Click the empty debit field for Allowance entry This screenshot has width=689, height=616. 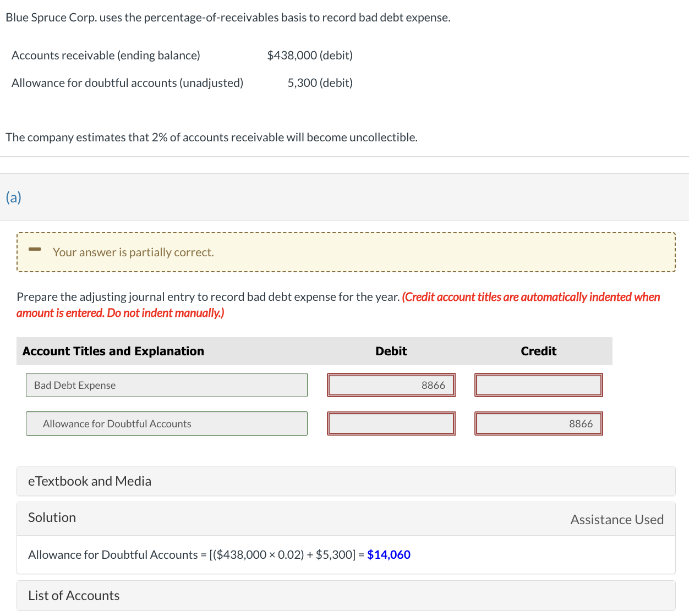point(391,424)
